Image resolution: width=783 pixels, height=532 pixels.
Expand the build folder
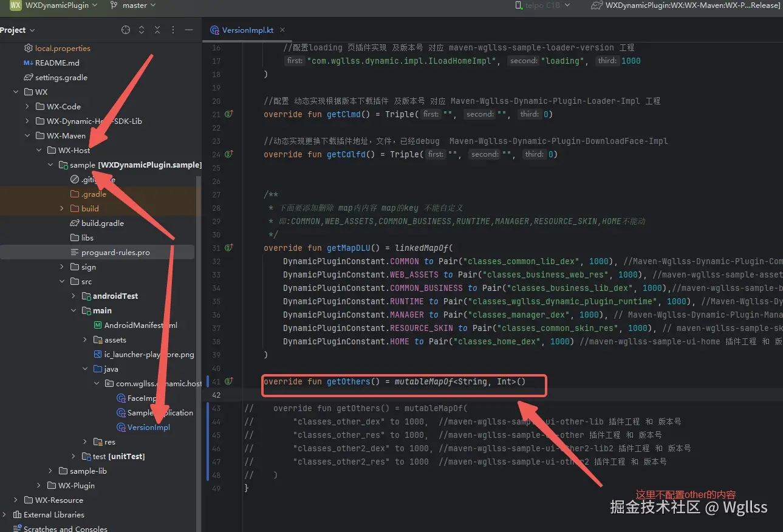click(62, 208)
